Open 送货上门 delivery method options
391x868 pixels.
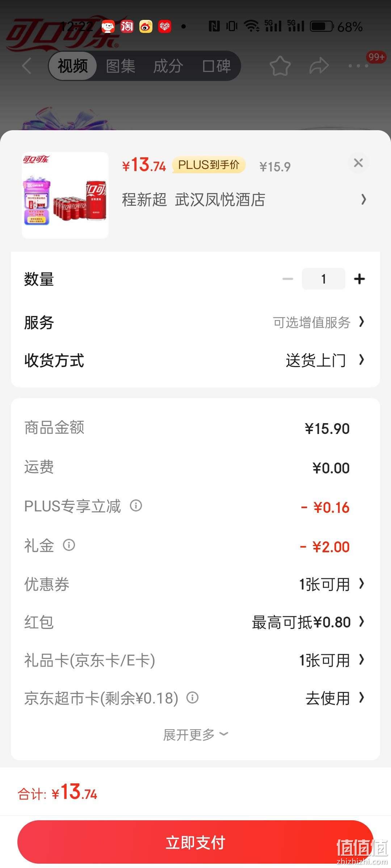(x=325, y=360)
